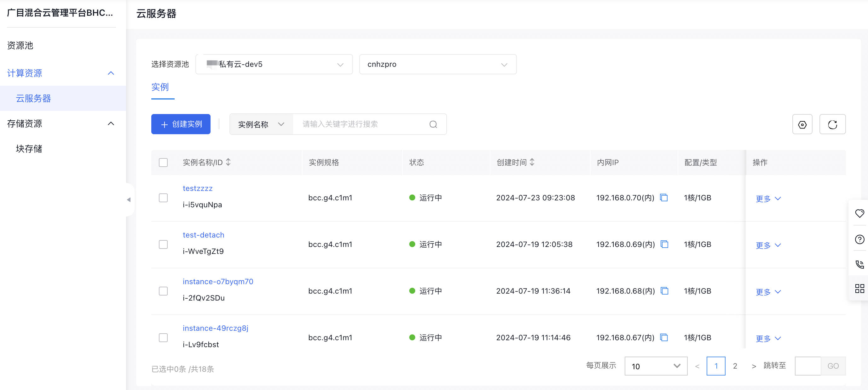Screen dimensions: 868x390
Task: Click the heart icon on right sidebar
Action: [x=859, y=213]
